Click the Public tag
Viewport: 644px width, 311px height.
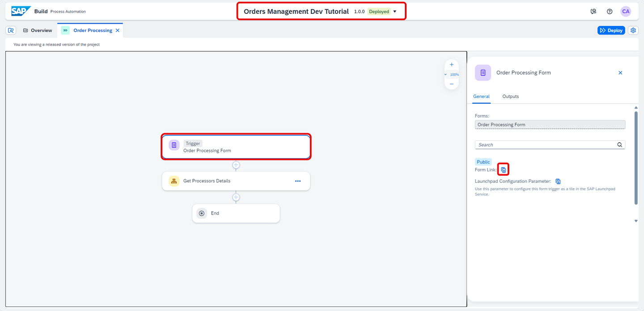[x=483, y=162]
